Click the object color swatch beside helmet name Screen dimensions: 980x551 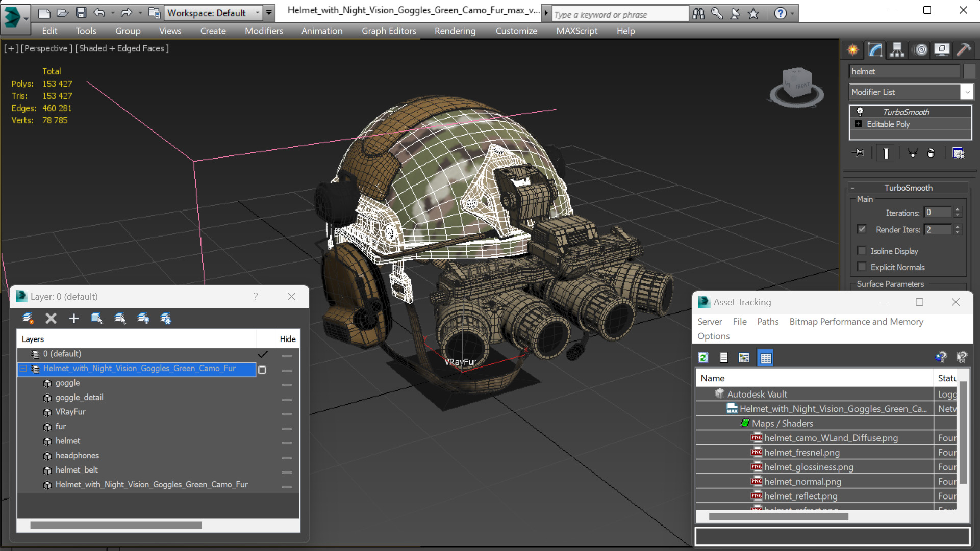[x=970, y=71]
